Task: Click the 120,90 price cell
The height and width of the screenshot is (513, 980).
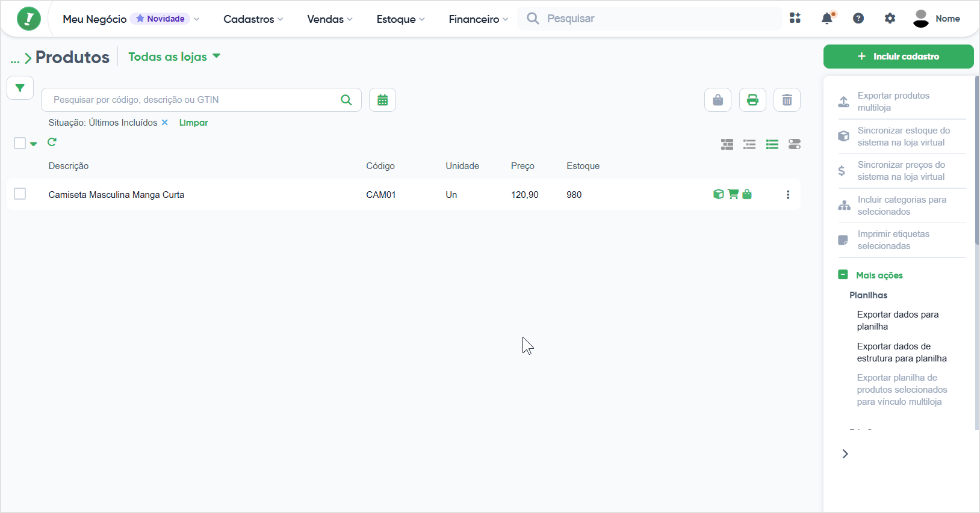Action: (x=525, y=195)
